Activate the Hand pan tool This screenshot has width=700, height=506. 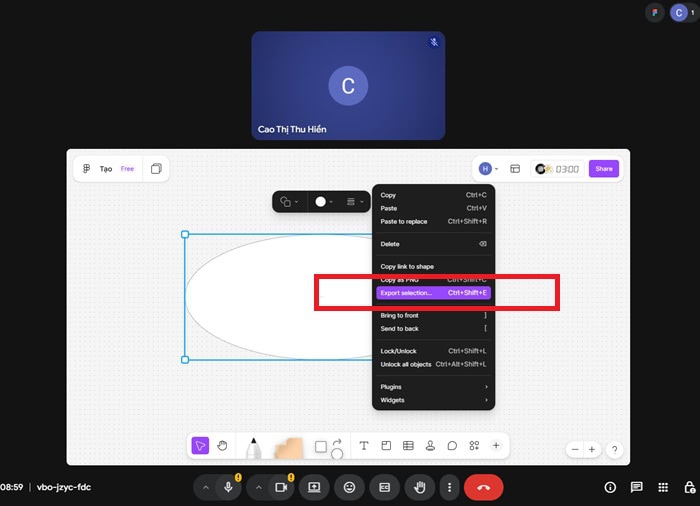(223, 446)
